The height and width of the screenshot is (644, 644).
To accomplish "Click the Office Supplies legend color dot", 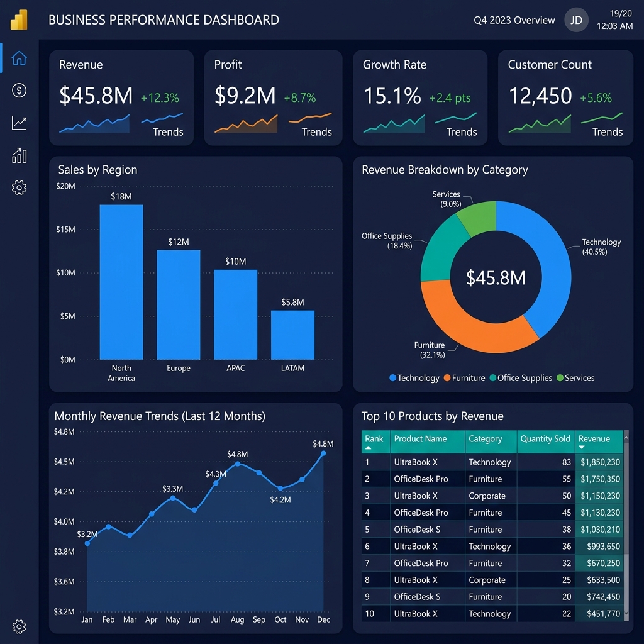I will (493, 378).
